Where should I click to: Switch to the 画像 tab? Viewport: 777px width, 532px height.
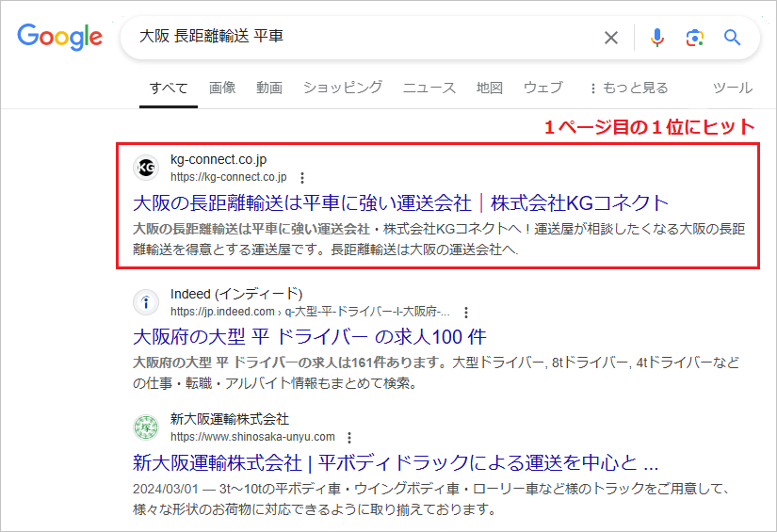[222, 88]
